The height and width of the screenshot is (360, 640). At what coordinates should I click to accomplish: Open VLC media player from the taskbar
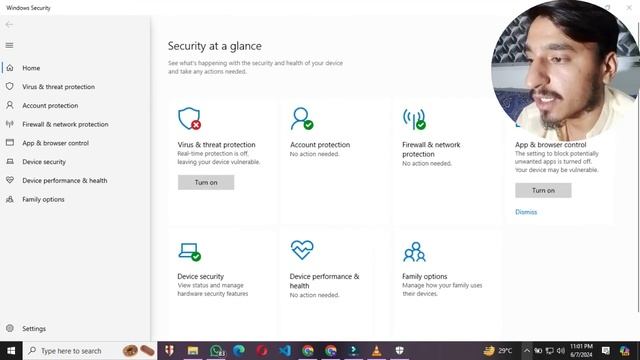pyautogui.click(x=376, y=351)
